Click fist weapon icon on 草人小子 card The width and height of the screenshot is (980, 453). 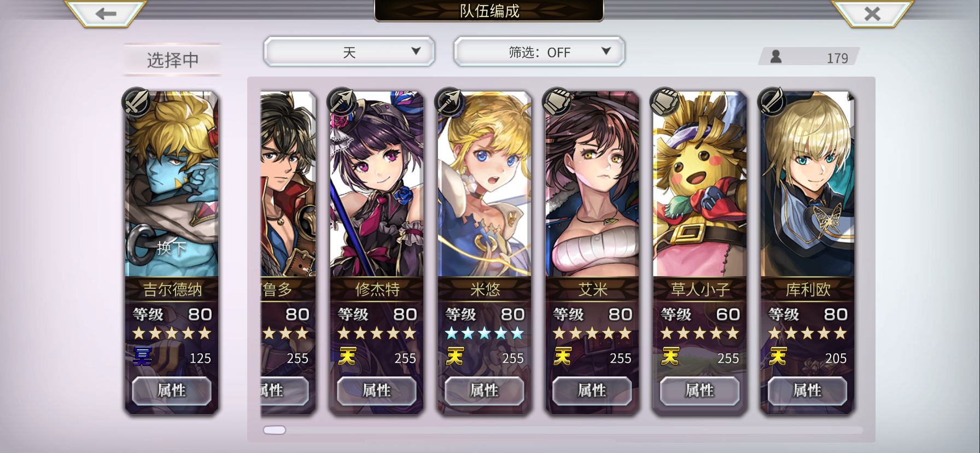click(665, 102)
